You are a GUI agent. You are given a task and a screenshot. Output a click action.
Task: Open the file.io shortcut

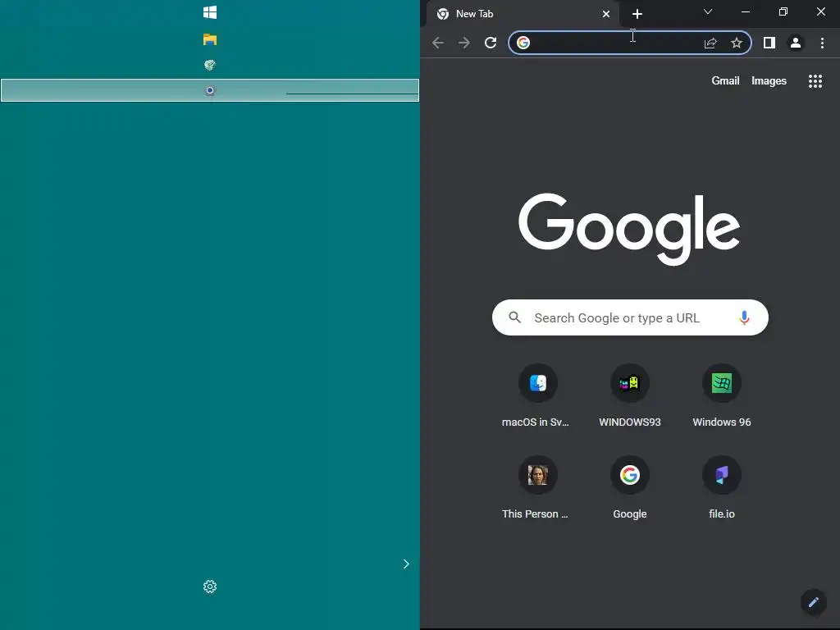click(722, 488)
